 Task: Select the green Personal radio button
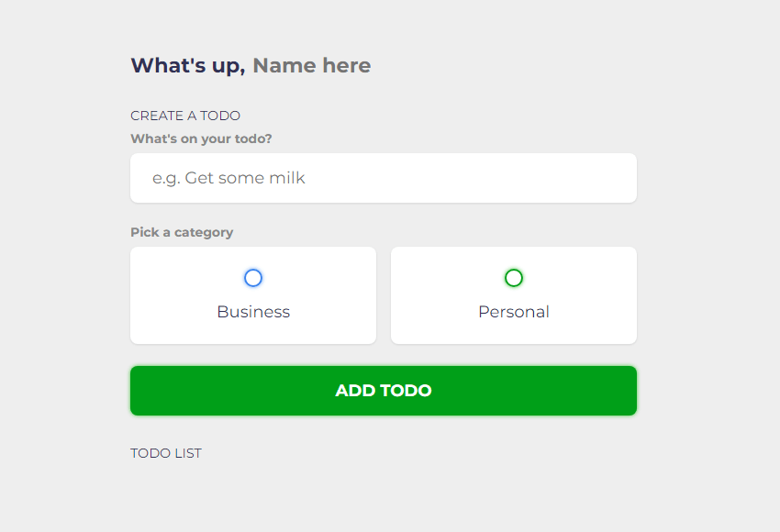coord(514,278)
